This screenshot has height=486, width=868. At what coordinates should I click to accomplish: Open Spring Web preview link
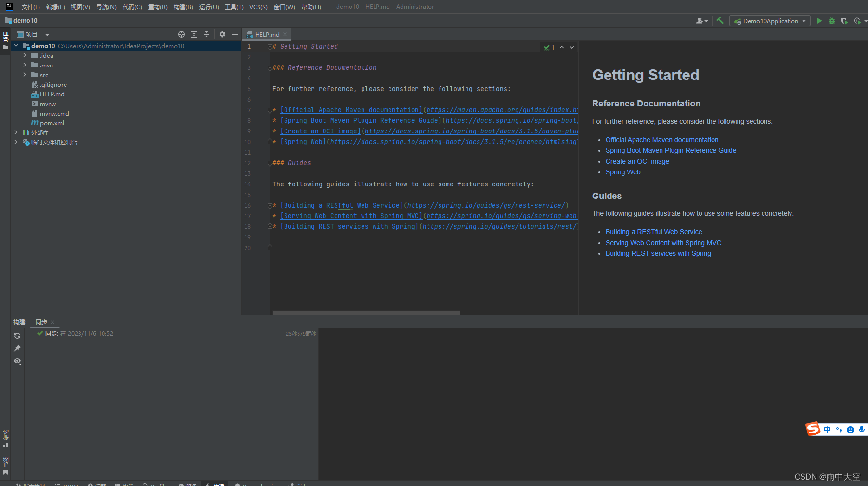(623, 172)
